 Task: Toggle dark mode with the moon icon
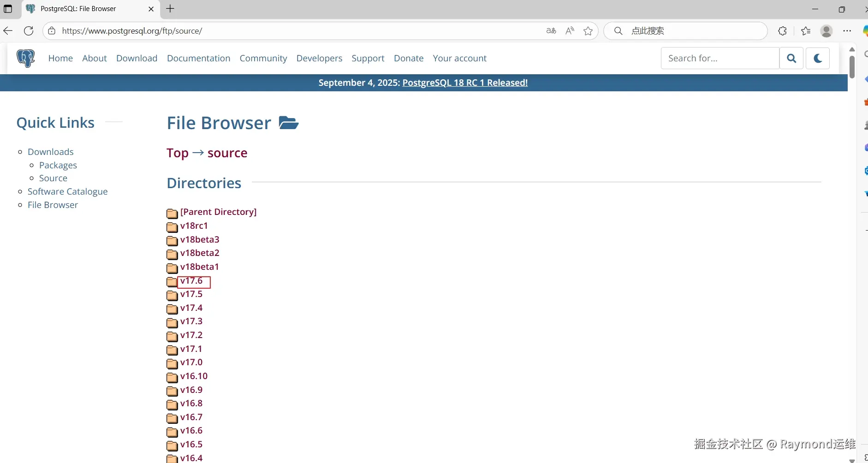click(818, 58)
